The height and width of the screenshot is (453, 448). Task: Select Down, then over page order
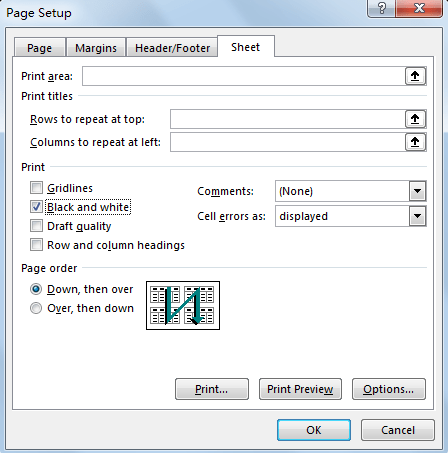(x=36, y=289)
